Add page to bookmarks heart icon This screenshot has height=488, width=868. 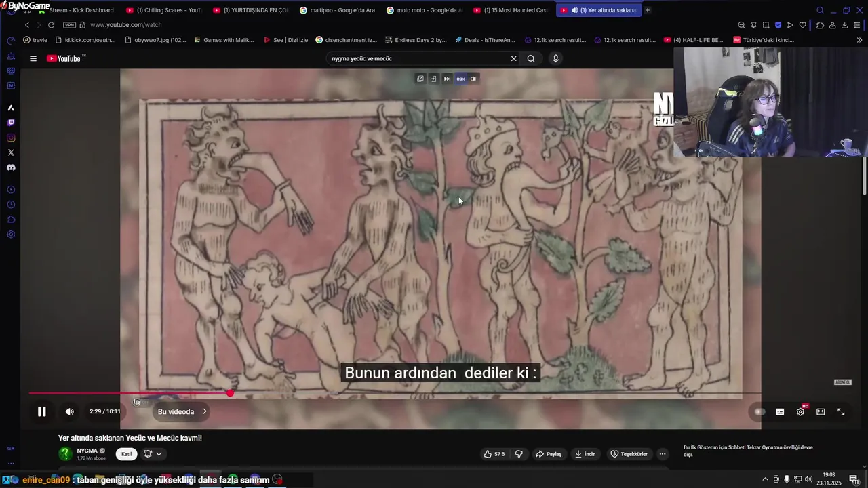click(802, 25)
